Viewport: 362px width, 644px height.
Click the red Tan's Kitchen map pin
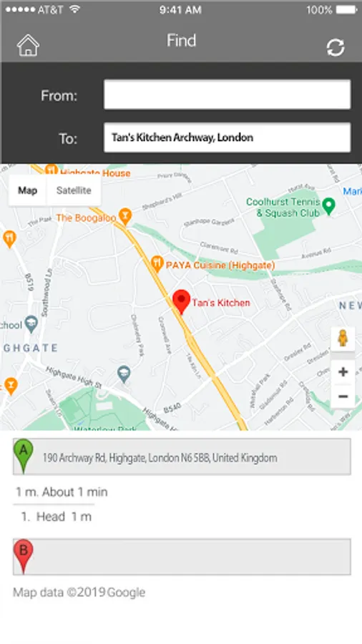(181, 302)
